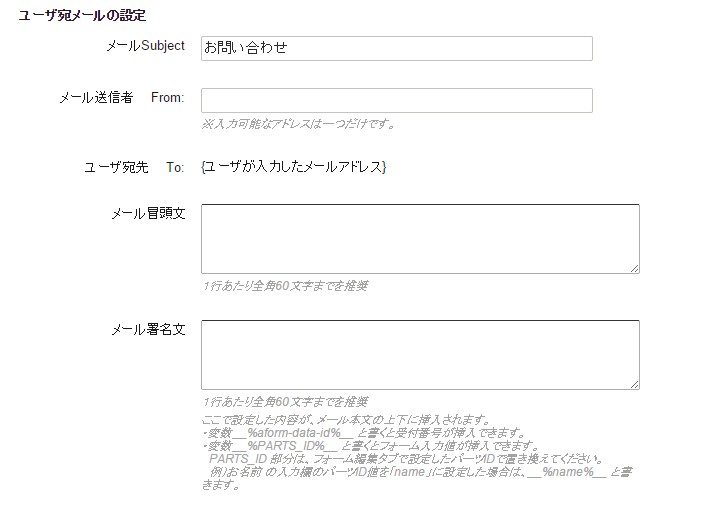This screenshot has width=705, height=531.
Task: Click inside the メール署名文 text area
Action: pos(420,354)
